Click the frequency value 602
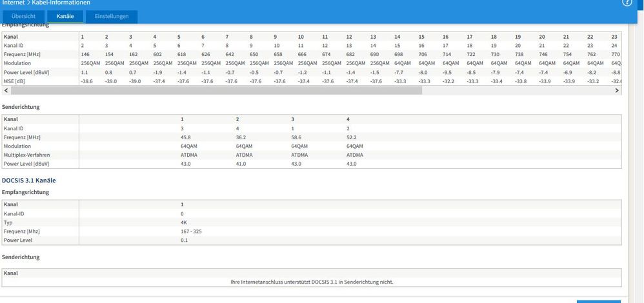 click(157, 54)
